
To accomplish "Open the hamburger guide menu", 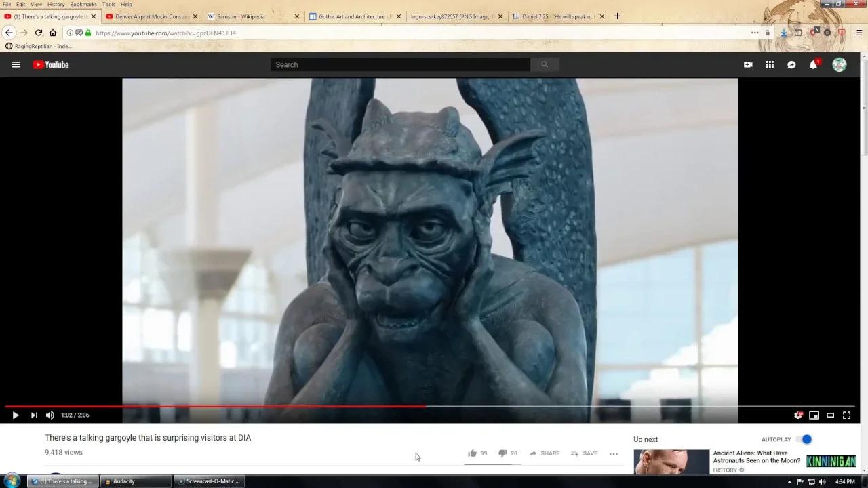I will coord(16,64).
